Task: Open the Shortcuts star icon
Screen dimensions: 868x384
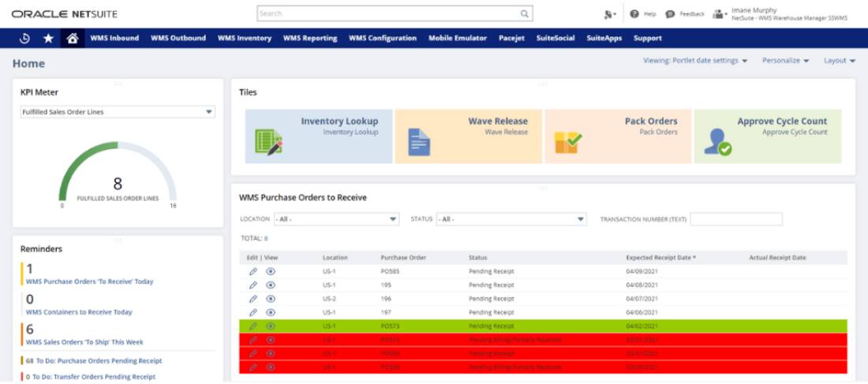Action: click(49, 38)
